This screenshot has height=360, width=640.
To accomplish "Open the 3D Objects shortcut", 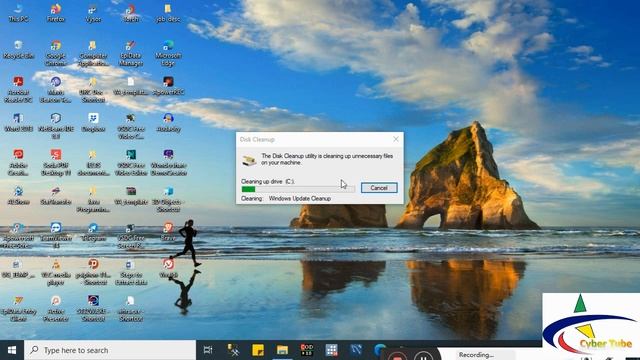I will coord(168,199).
